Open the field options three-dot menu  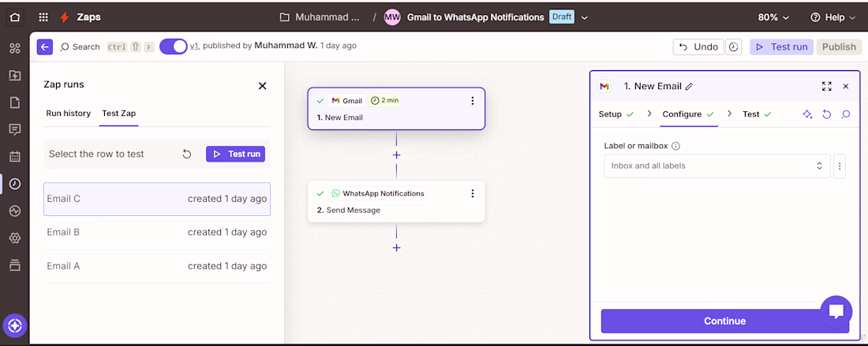(x=840, y=166)
